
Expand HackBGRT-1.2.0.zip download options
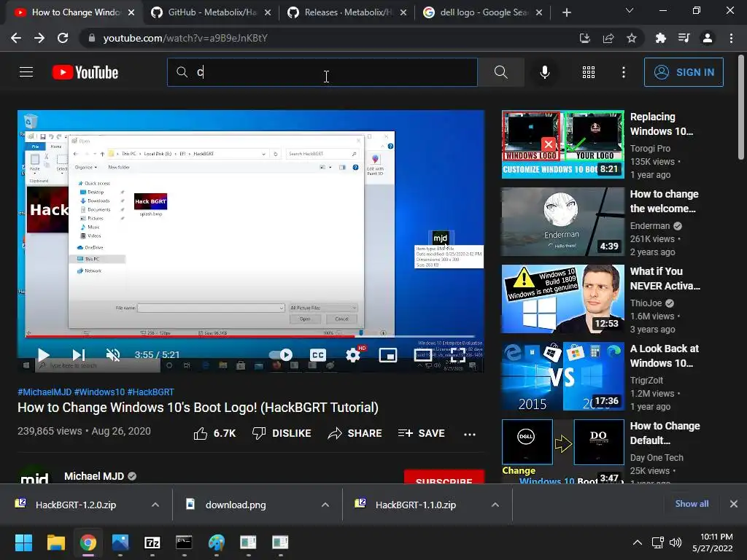click(x=155, y=505)
